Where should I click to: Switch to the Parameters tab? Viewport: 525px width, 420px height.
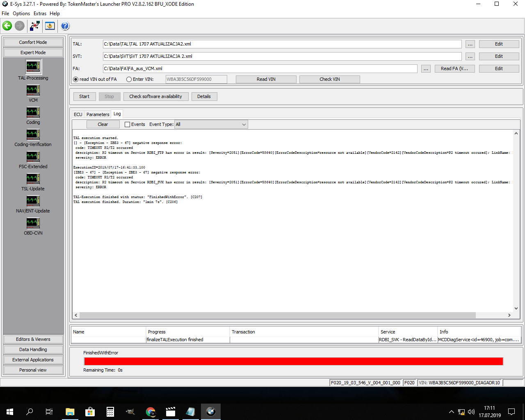(98, 114)
